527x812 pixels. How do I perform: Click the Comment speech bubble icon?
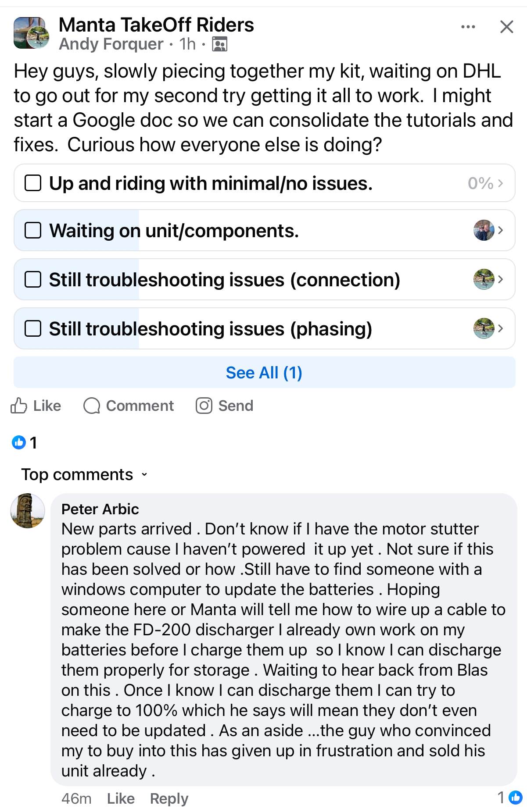[x=92, y=406]
